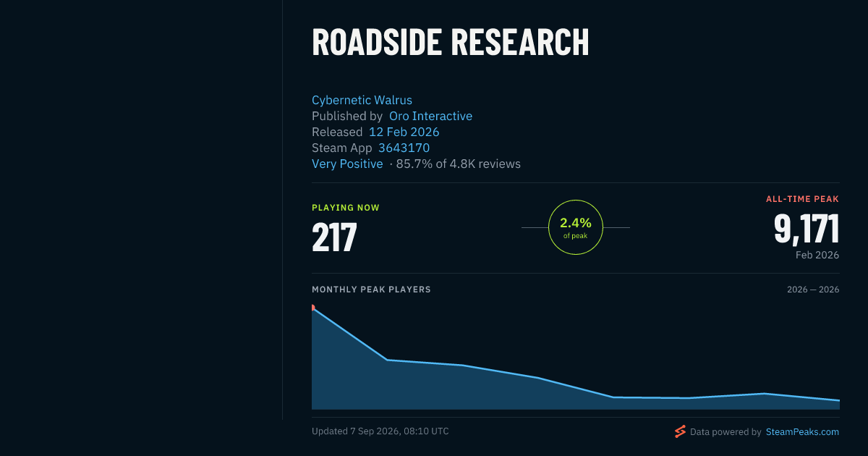Screen dimensions: 868x456
Task: Click the Updated 7 Sep 2026 timestamp
Action: pos(380,431)
